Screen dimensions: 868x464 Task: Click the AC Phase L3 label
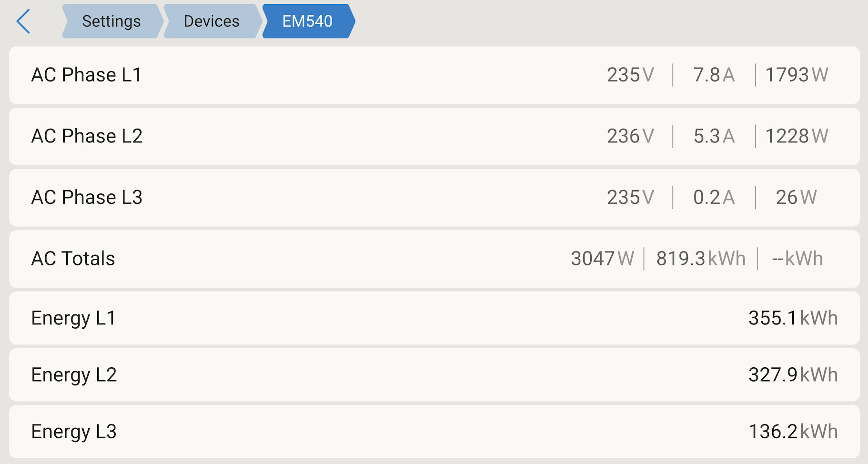tap(87, 198)
